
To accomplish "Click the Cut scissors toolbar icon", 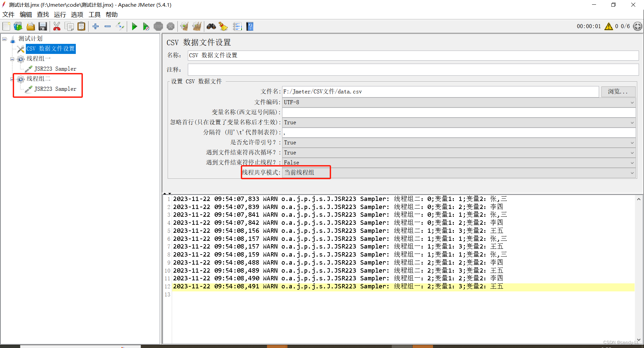I will coord(57,26).
